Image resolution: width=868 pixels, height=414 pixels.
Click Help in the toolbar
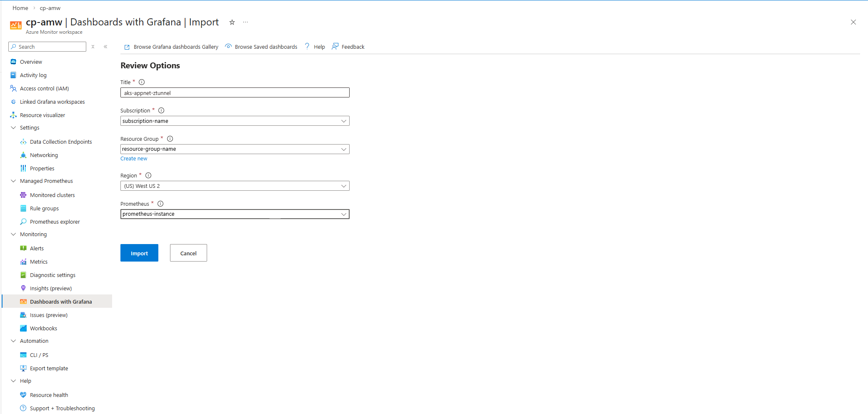point(315,47)
